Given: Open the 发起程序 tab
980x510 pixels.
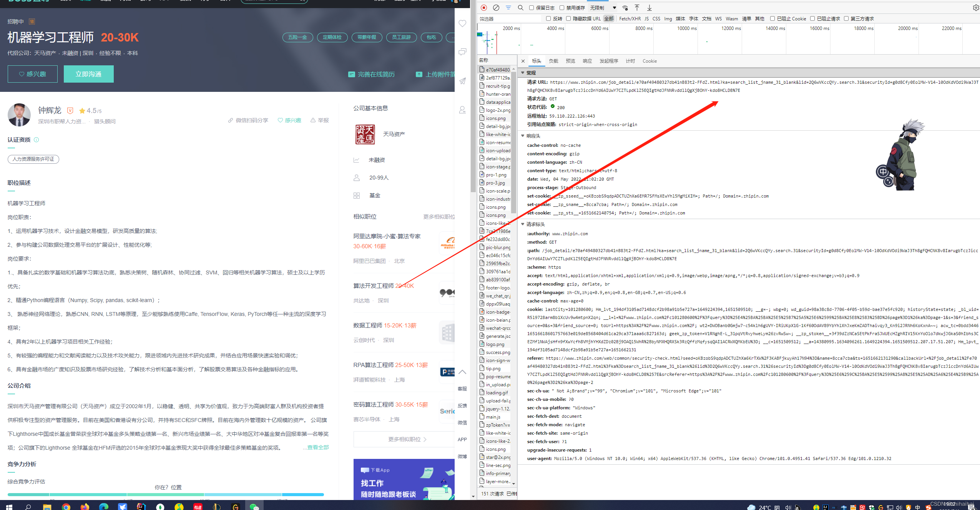Looking at the screenshot, I should coord(609,61).
